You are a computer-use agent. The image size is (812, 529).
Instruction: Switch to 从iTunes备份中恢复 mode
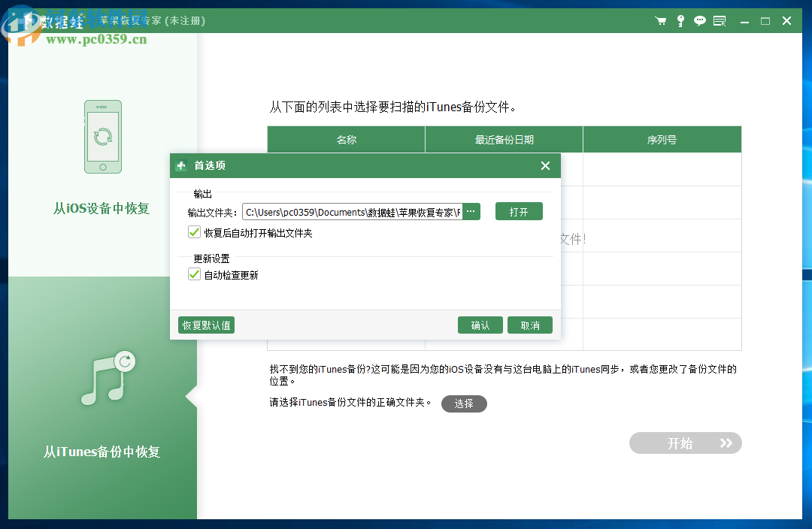(x=102, y=452)
